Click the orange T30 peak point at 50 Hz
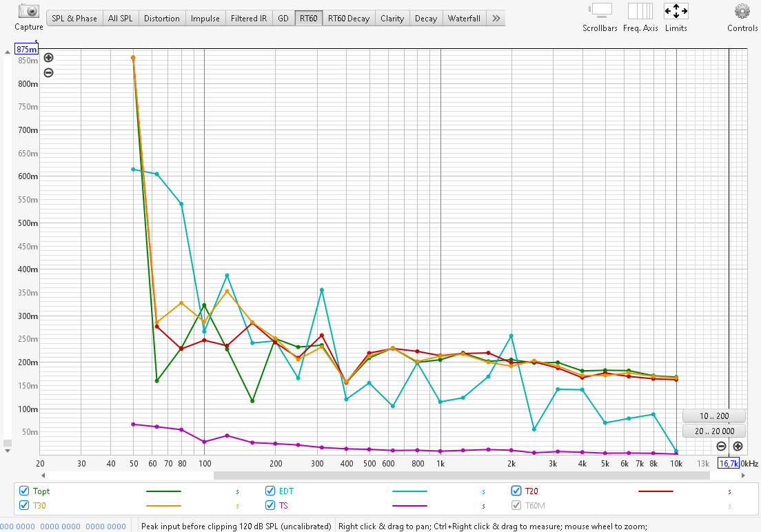This screenshot has width=761, height=532. click(x=133, y=58)
